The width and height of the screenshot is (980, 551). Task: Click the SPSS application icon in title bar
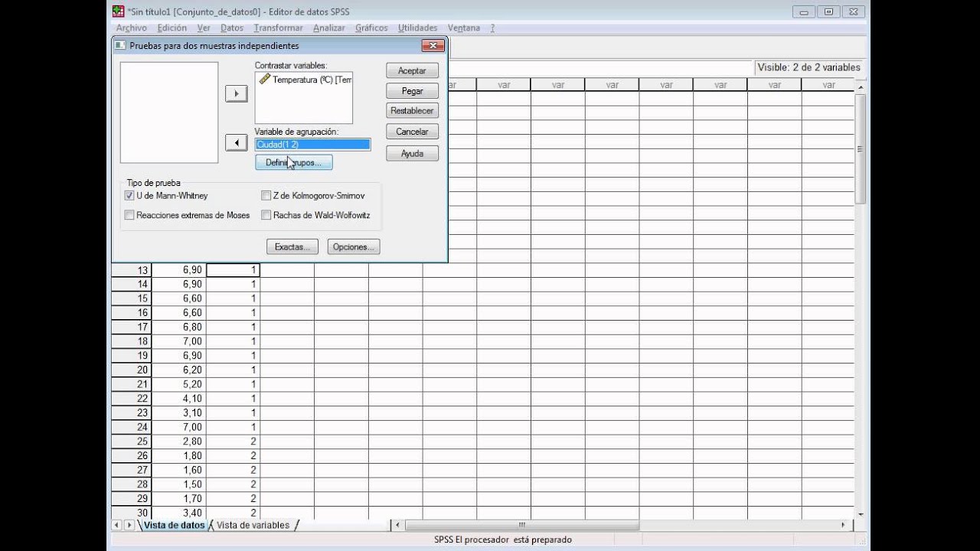(x=118, y=11)
